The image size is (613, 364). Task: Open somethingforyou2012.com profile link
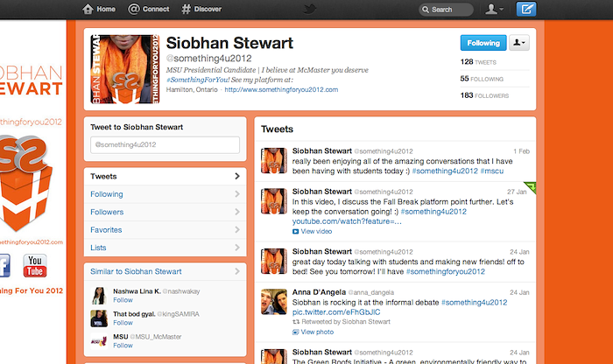pos(281,89)
